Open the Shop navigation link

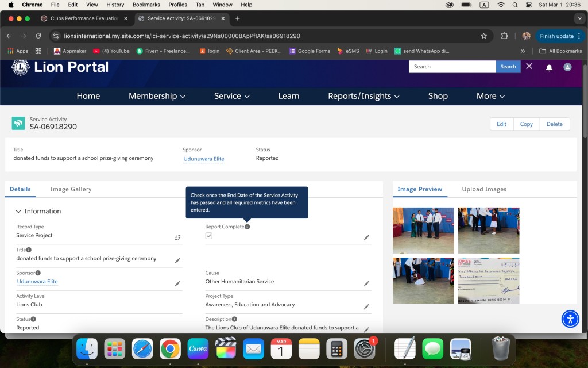click(x=438, y=96)
